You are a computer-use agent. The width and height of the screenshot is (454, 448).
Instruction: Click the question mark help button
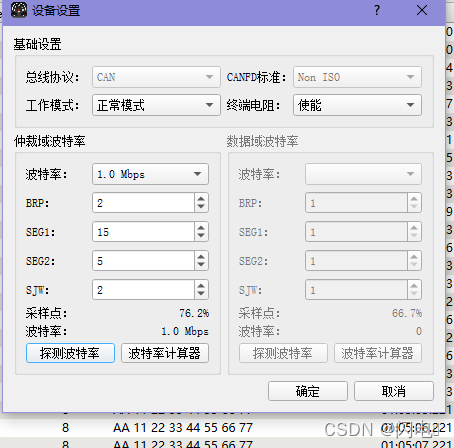click(x=377, y=10)
